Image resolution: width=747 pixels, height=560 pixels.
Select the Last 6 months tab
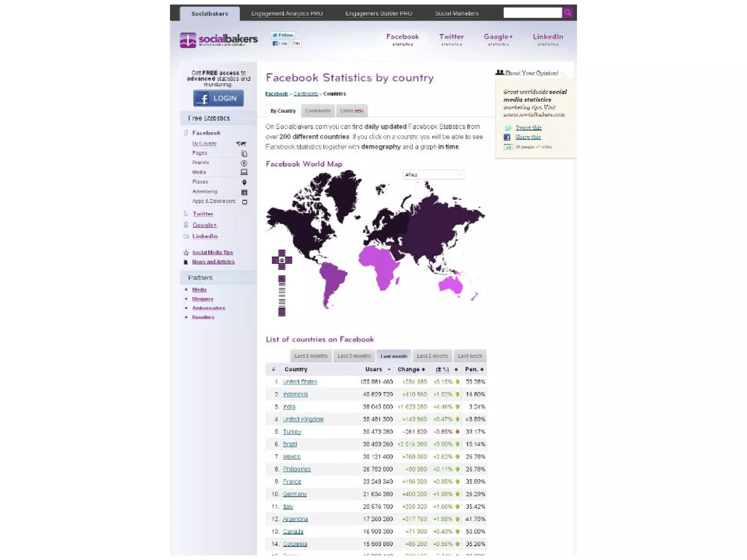pos(311,356)
